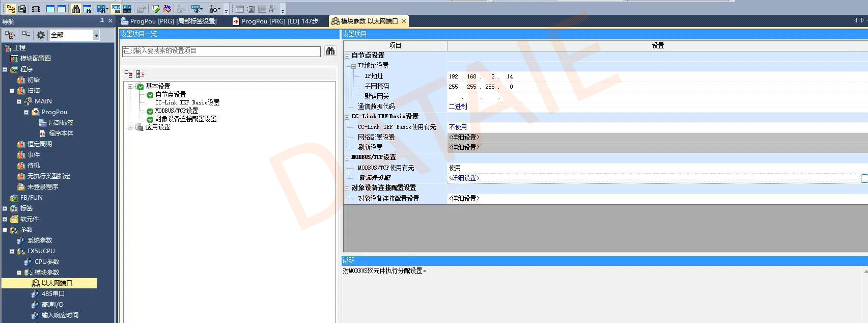Screen dimensions: 868x323
Task: Collapse the 对象设备连接配置设置 section in grid
Action: (347, 188)
